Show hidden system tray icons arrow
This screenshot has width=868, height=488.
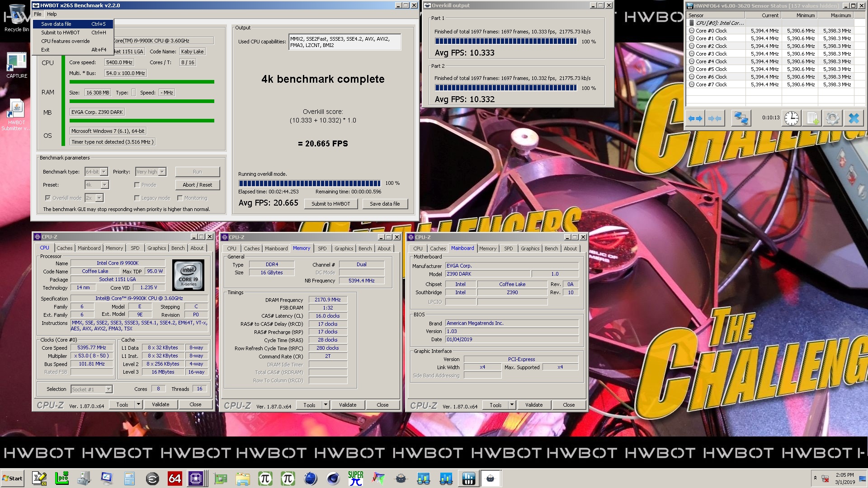pos(815,478)
